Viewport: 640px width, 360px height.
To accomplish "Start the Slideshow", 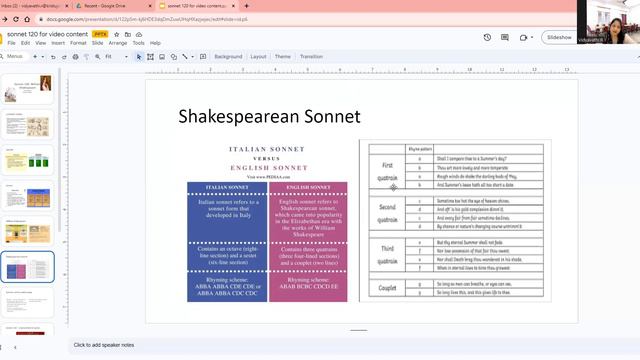I will click(x=559, y=38).
